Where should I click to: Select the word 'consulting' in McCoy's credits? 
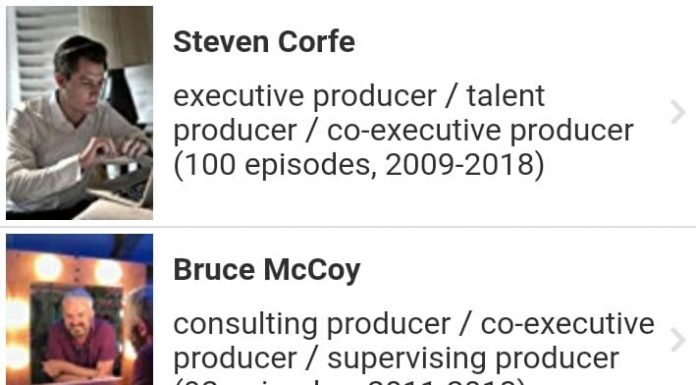(x=245, y=324)
